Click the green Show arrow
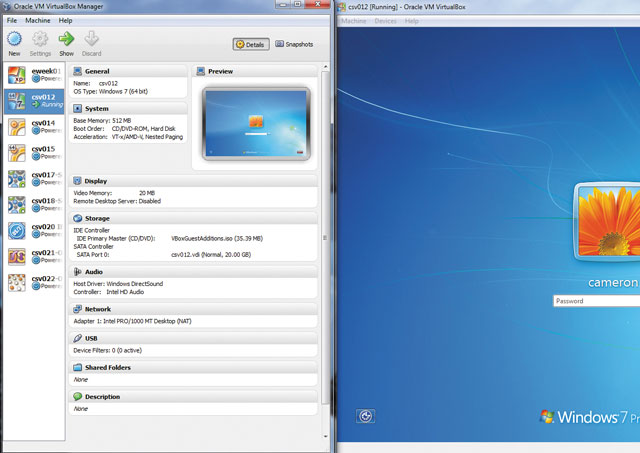The height and width of the screenshot is (453, 640). [66, 39]
